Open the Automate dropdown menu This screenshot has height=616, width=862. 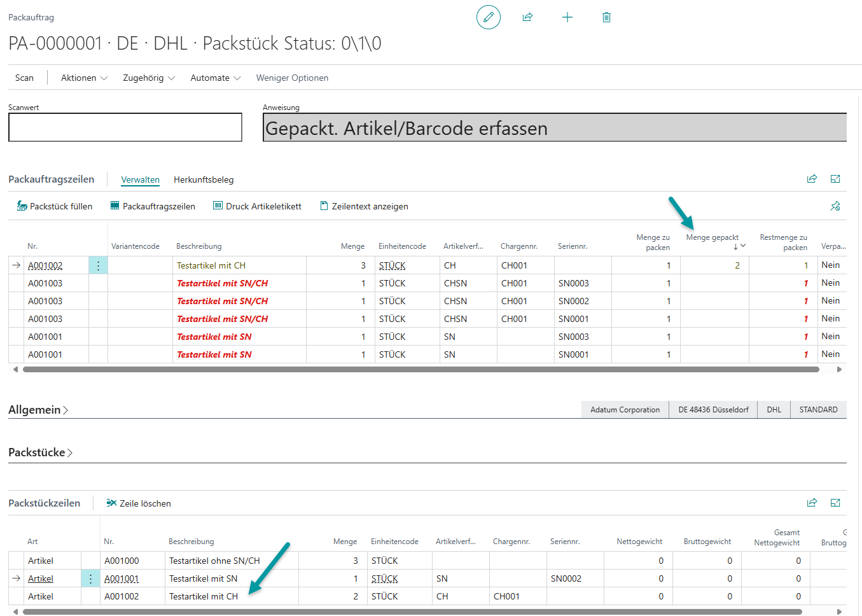click(215, 78)
